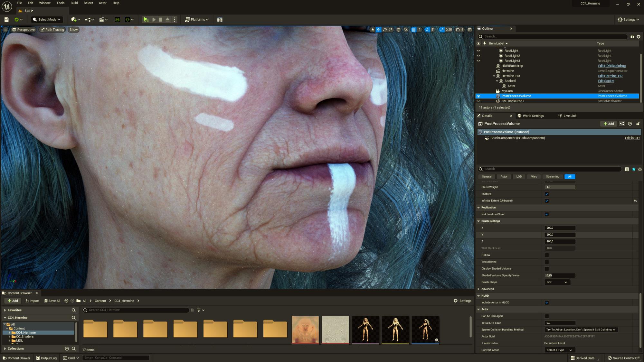The image size is (644, 362).
Task: Save the search as collection icon
Action: point(192,310)
